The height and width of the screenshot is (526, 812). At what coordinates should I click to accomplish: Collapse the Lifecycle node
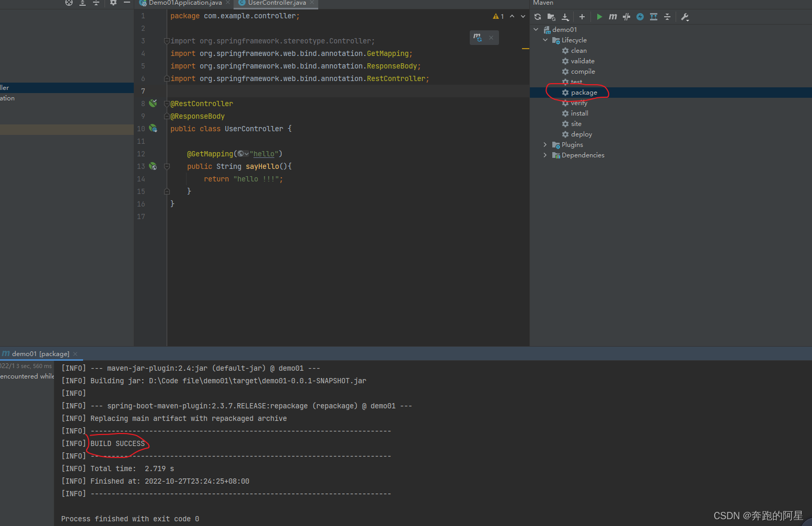546,40
